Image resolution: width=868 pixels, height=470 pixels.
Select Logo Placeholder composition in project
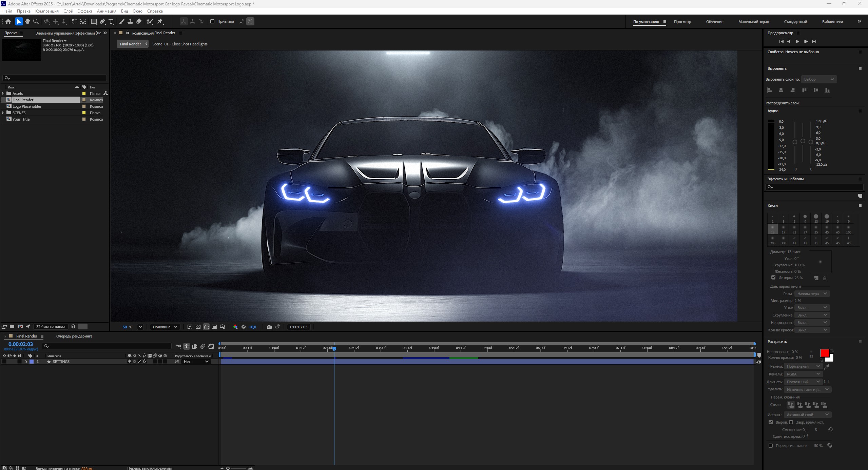tap(27, 106)
